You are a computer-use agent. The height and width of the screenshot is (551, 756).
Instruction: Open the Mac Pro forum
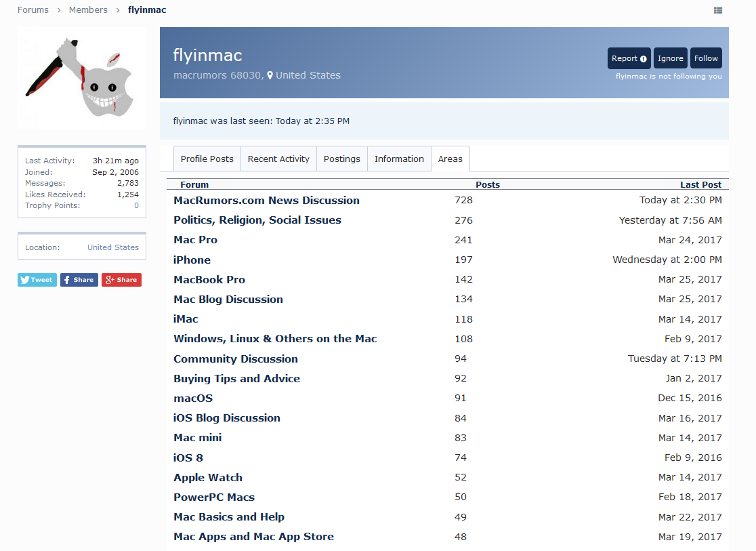pyautogui.click(x=195, y=240)
